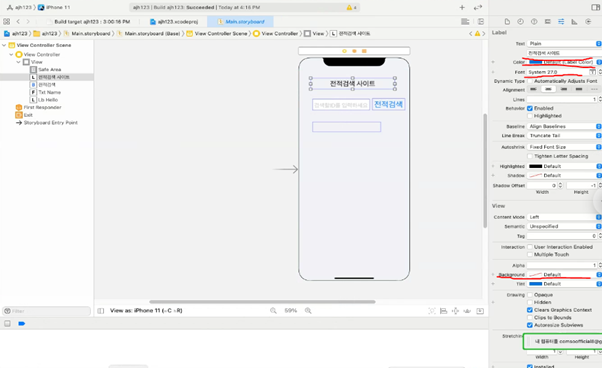The width and height of the screenshot is (602, 368).
Task: Switch to Main.storyboard tab
Action: pyautogui.click(x=241, y=21)
